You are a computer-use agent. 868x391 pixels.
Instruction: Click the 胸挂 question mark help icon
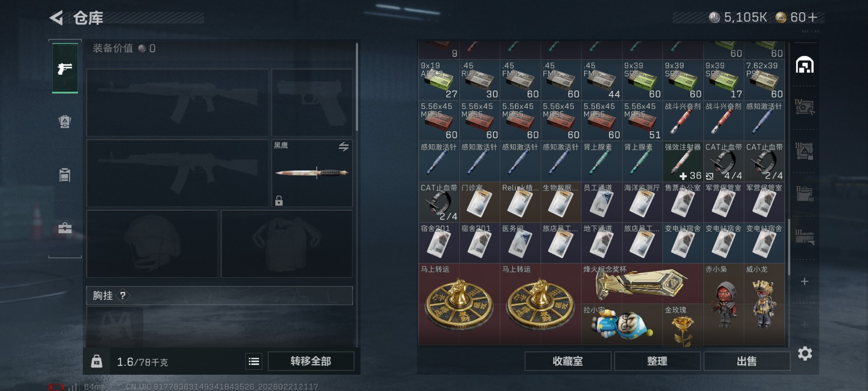pyautogui.click(x=123, y=296)
